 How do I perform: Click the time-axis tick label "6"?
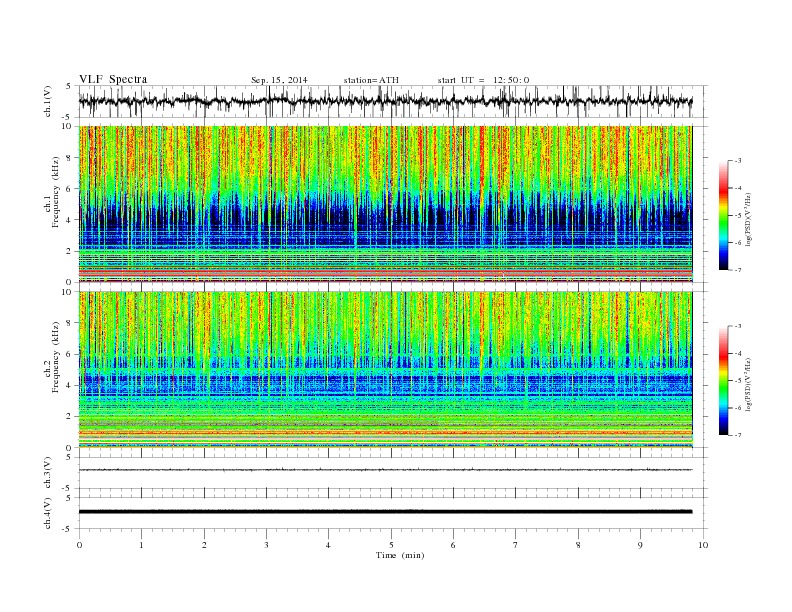453,545
